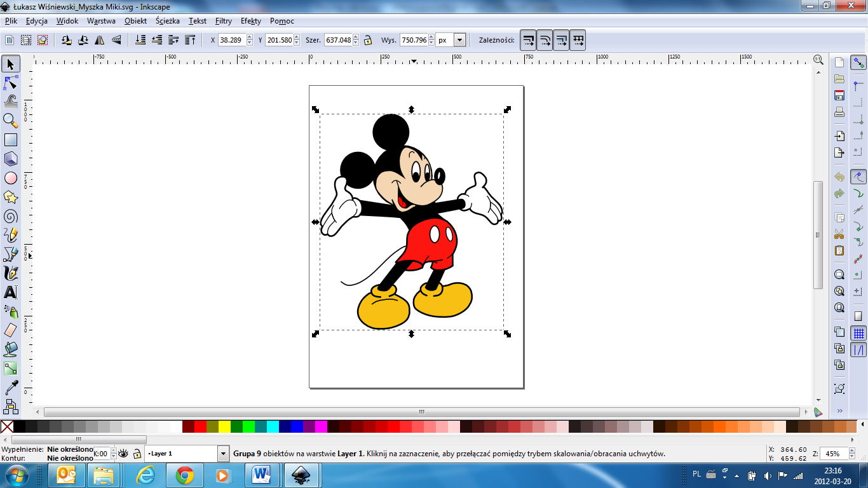Select the Calligraphy tool

tap(11, 273)
